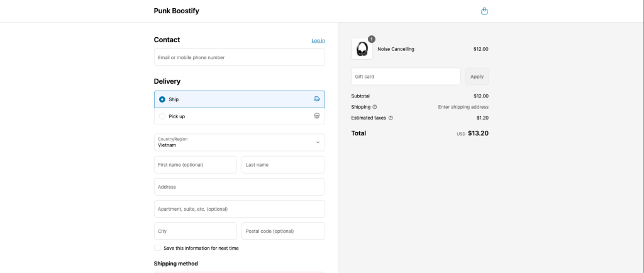Click the Noise Cancelling headphones thumbnail

(x=362, y=49)
